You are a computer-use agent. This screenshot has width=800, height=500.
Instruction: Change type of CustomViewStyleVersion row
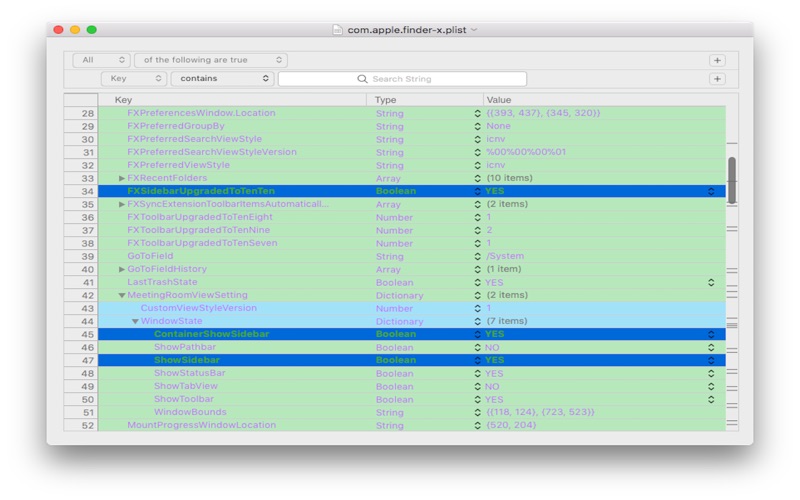click(477, 308)
